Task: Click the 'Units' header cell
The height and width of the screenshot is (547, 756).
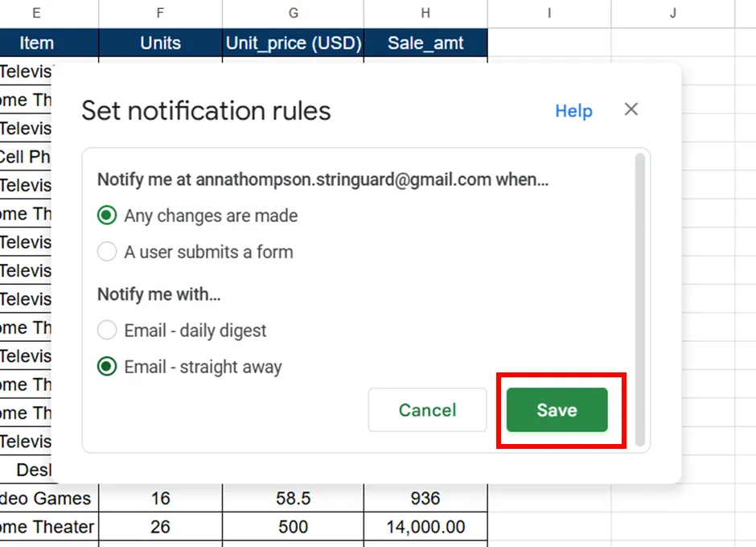Action: coord(160,43)
